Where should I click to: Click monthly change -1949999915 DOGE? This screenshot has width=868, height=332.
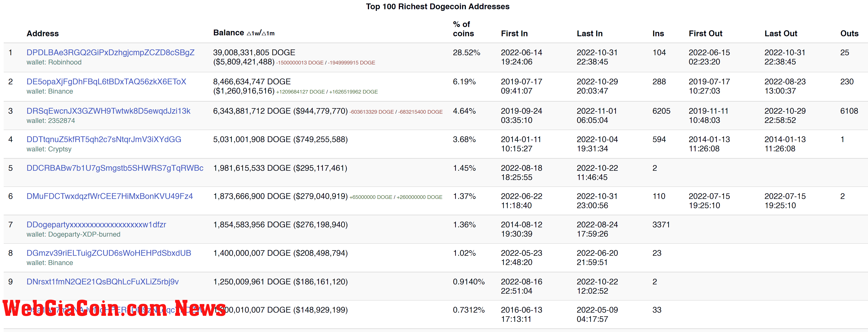(x=351, y=63)
